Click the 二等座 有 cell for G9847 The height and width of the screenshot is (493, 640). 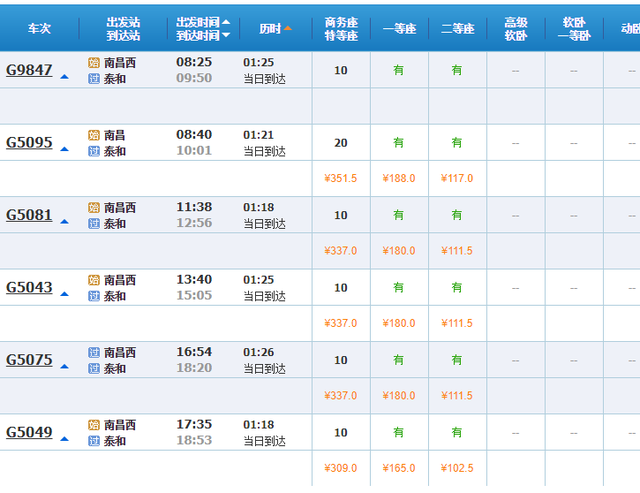[x=457, y=70]
